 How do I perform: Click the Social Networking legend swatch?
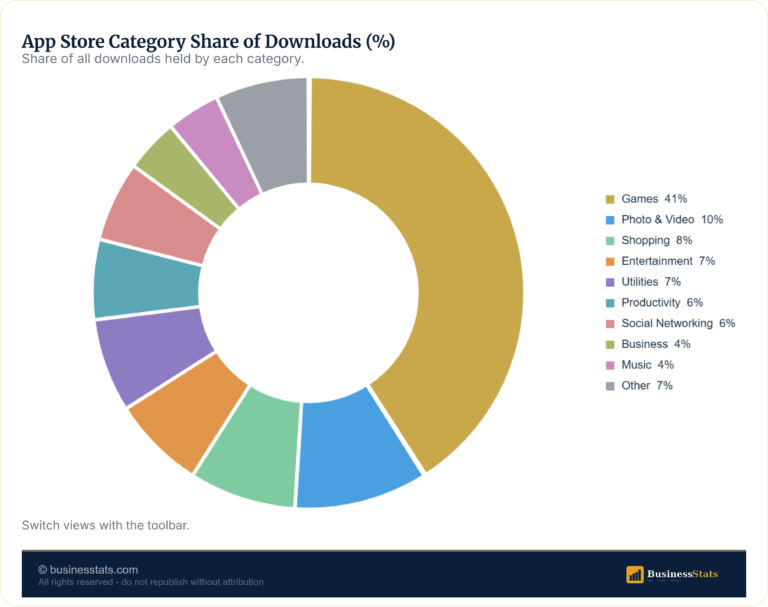(x=610, y=324)
